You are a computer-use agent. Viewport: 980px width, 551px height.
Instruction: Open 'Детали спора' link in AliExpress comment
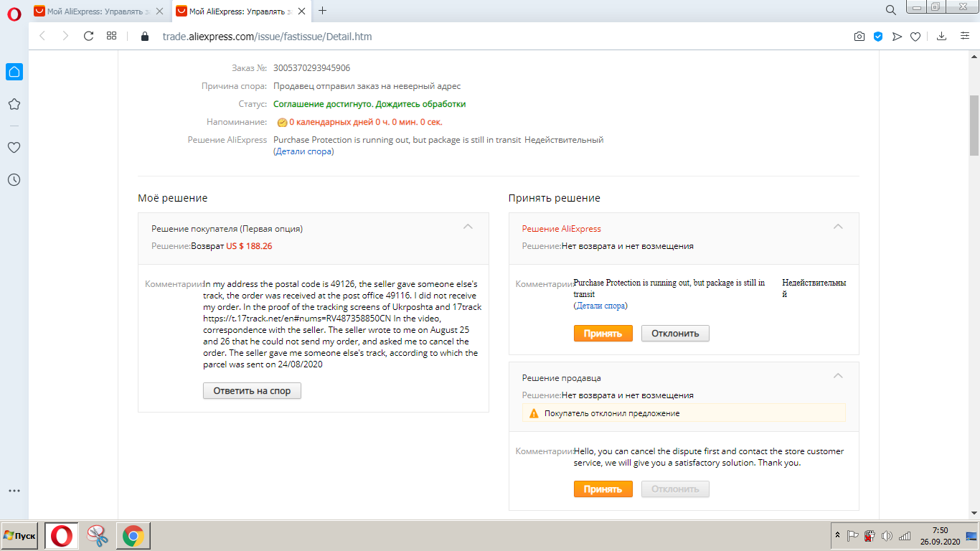(600, 306)
